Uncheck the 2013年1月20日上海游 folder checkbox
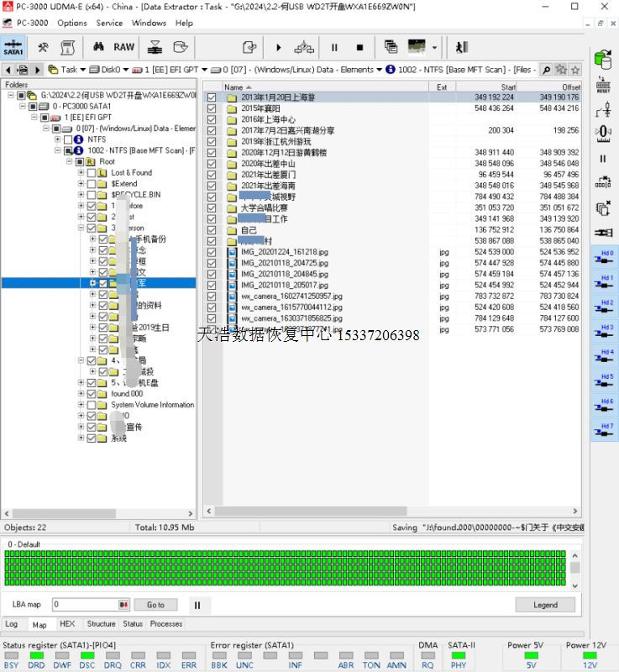619x672 pixels. [x=212, y=97]
